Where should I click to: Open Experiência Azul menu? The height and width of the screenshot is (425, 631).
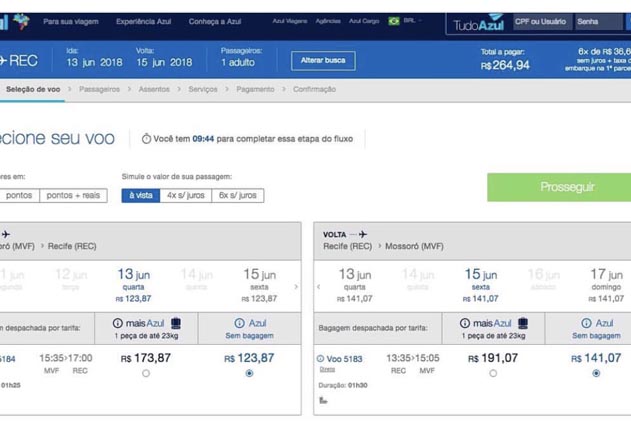[x=144, y=22]
